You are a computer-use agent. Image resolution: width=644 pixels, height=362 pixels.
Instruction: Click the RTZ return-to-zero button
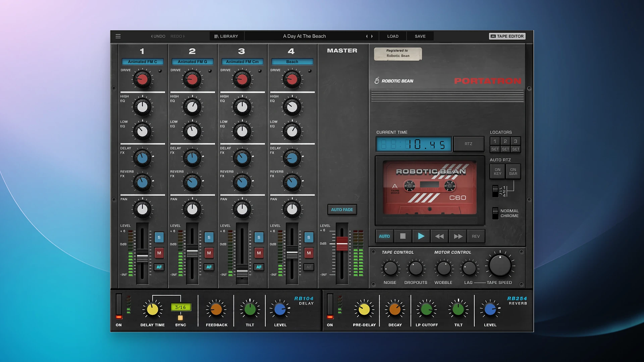point(469,144)
